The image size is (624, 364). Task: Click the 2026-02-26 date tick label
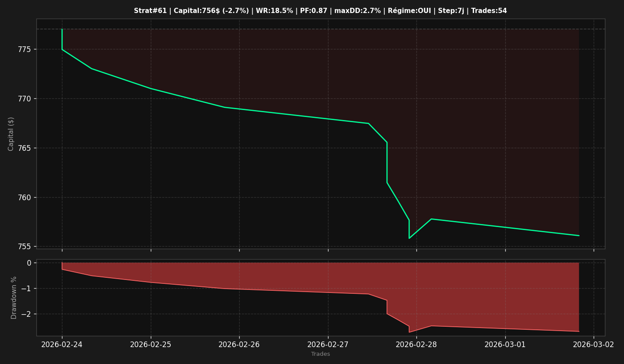pos(239,344)
